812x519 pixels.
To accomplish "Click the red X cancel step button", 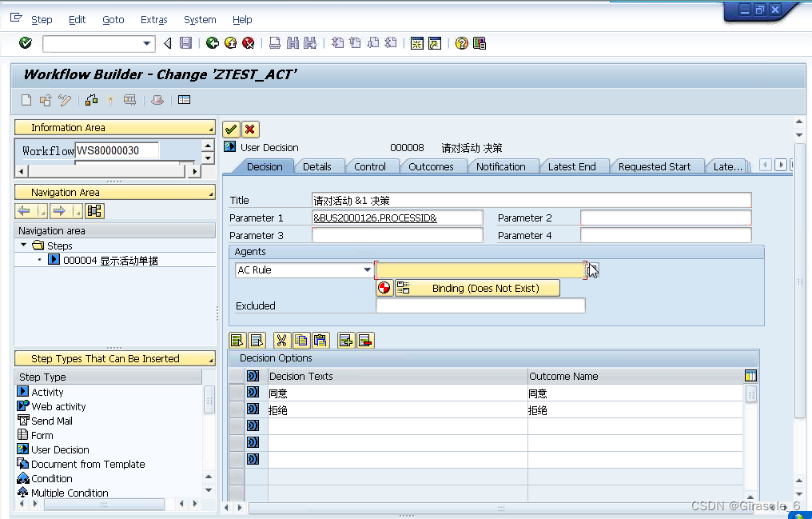I will pos(250,129).
